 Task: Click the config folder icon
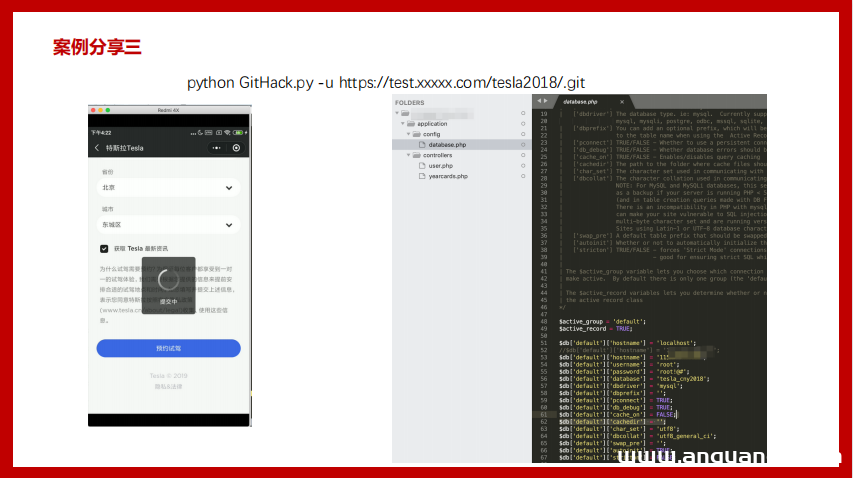point(416,134)
